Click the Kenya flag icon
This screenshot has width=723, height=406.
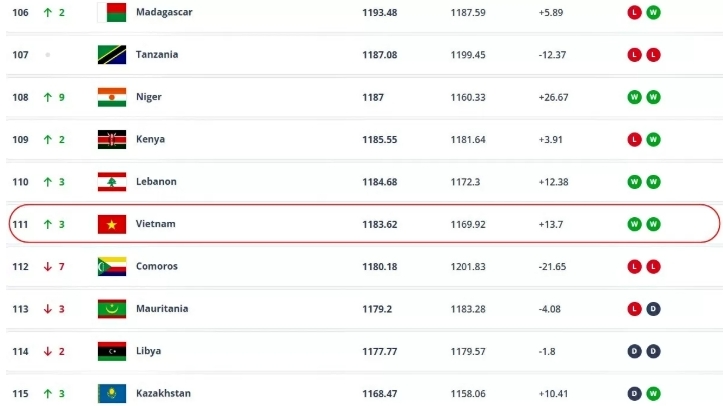110,139
